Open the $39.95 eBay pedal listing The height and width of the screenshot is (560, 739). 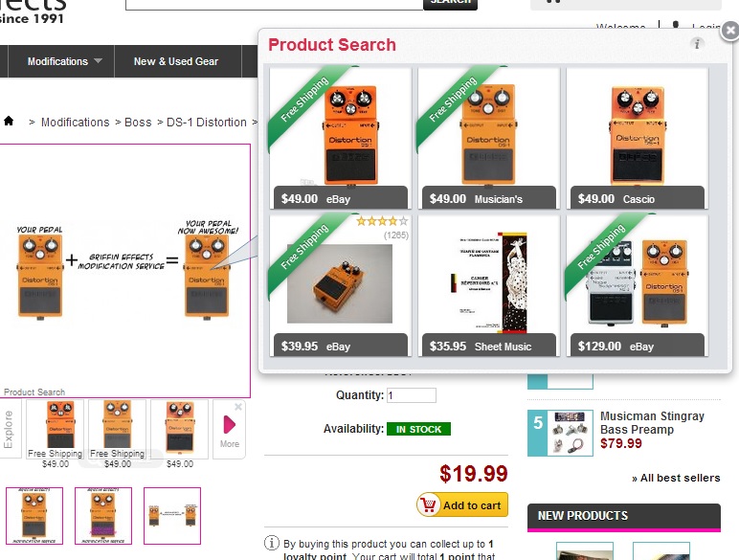(x=340, y=285)
